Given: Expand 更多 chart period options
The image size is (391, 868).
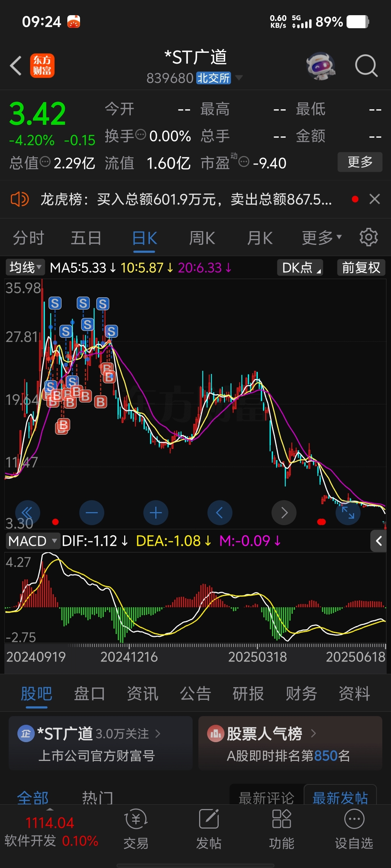Looking at the screenshot, I should pyautogui.click(x=322, y=238).
